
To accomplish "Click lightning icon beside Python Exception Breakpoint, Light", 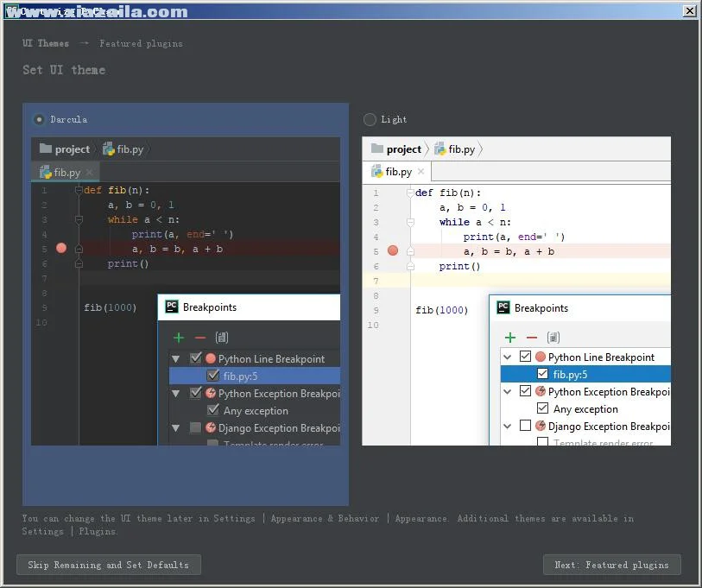I will pyautogui.click(x=541, y=391).
